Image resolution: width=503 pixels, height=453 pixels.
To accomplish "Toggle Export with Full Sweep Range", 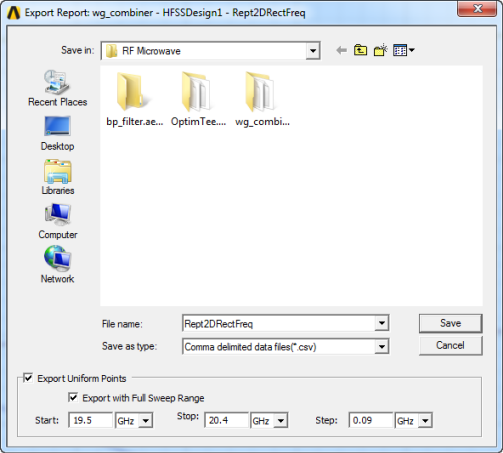I will pyautogui.click(x=73, y=397).
